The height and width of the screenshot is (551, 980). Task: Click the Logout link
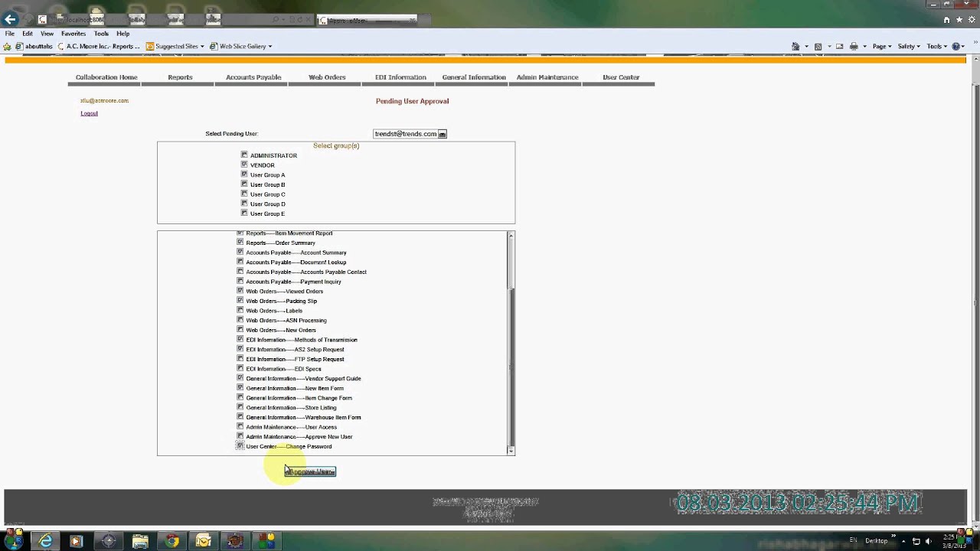tap(89, 113)
